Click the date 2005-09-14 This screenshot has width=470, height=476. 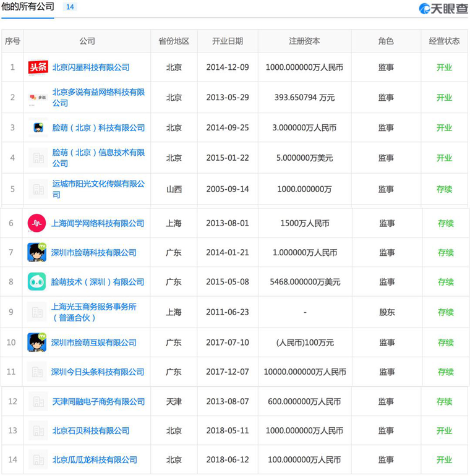click(x=228, y=189)
